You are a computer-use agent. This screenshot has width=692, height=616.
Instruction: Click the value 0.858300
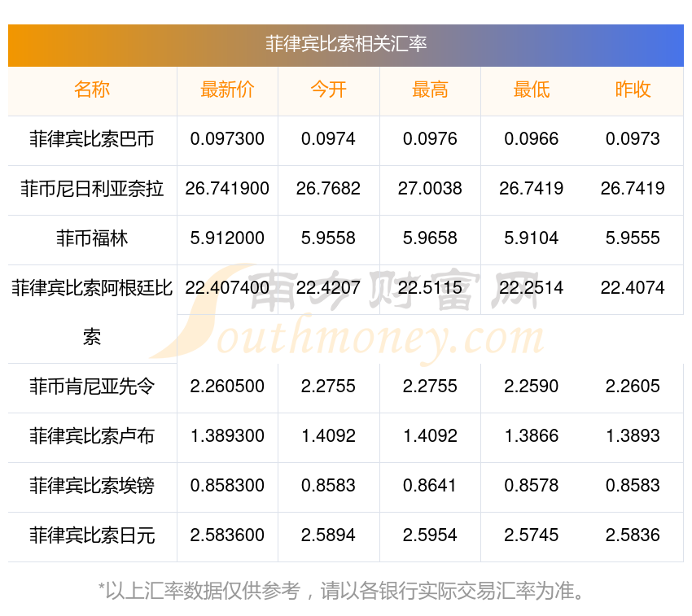point(227,486)
